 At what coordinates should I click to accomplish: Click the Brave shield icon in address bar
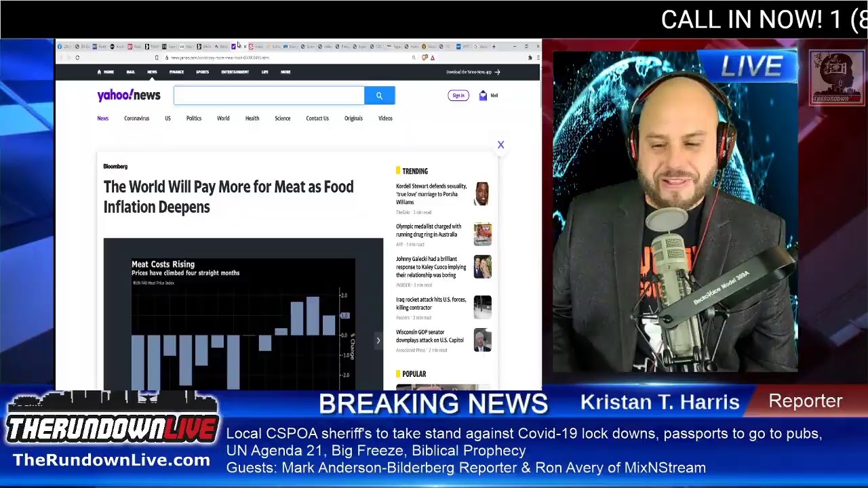[425, 58]
